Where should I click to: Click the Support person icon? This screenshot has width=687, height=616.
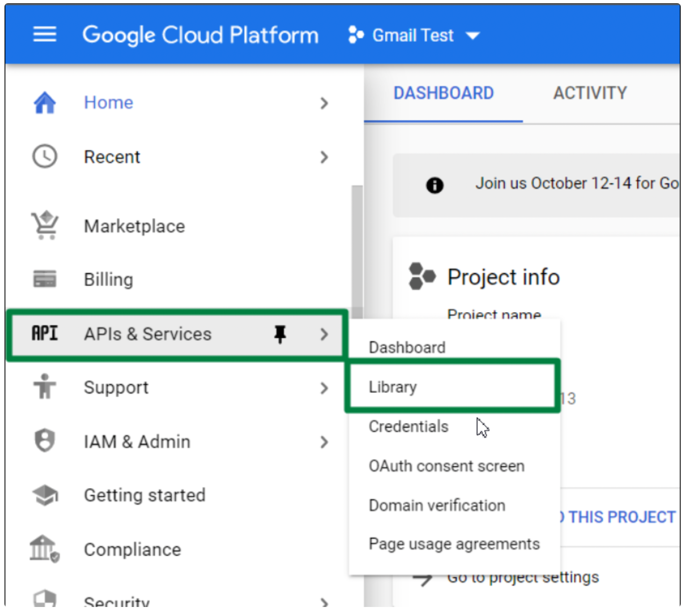[x=45, y=386]
